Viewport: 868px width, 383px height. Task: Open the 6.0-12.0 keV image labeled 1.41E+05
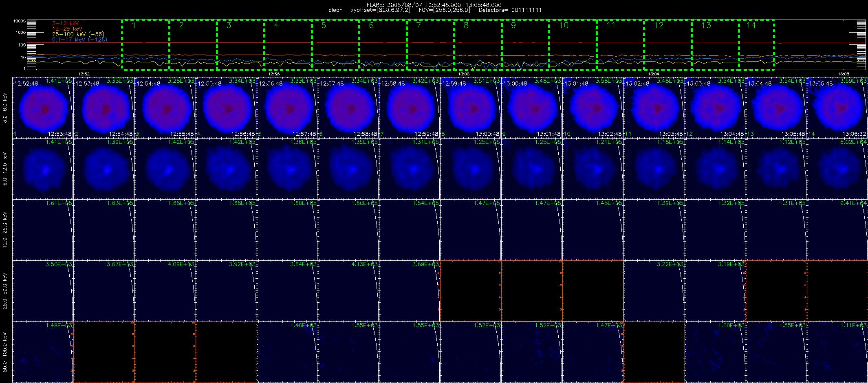(43, 169)
